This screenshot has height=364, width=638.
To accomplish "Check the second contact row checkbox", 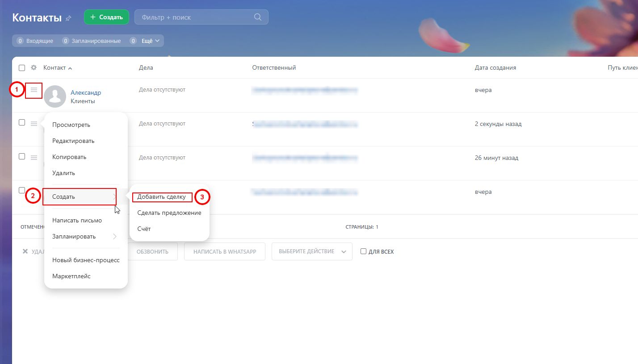I will pyautogui.click(x=22, y=123).
